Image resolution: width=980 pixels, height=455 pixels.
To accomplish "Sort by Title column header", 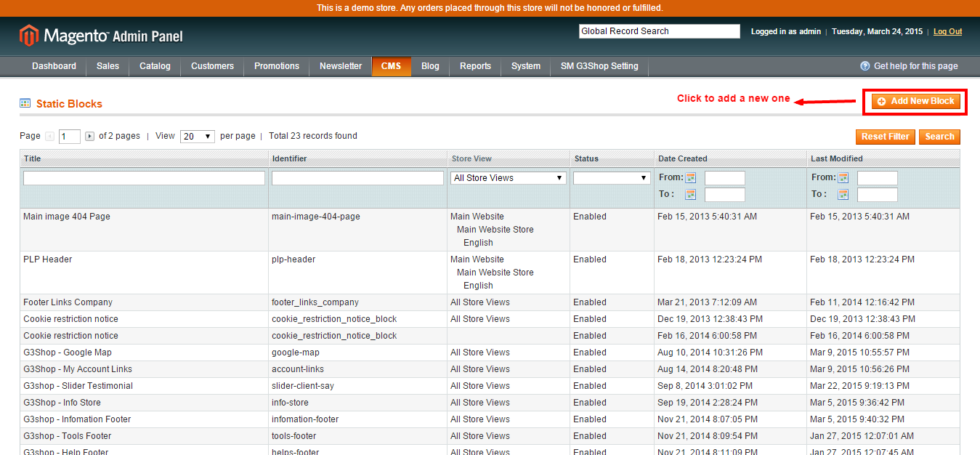I will point(144,158).
